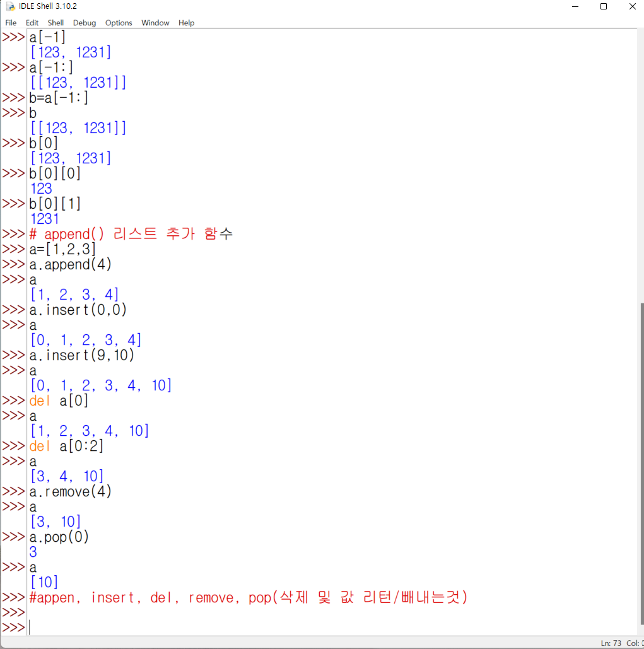This screenshot has height=649, width=644.
Task: Click the 'Ln: 73' status bar entry
Action: tap(611, 643)
